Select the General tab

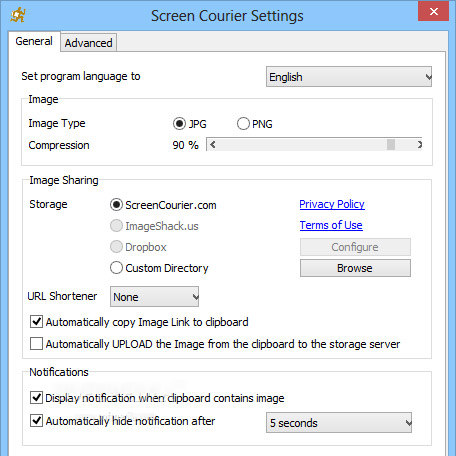34,41
